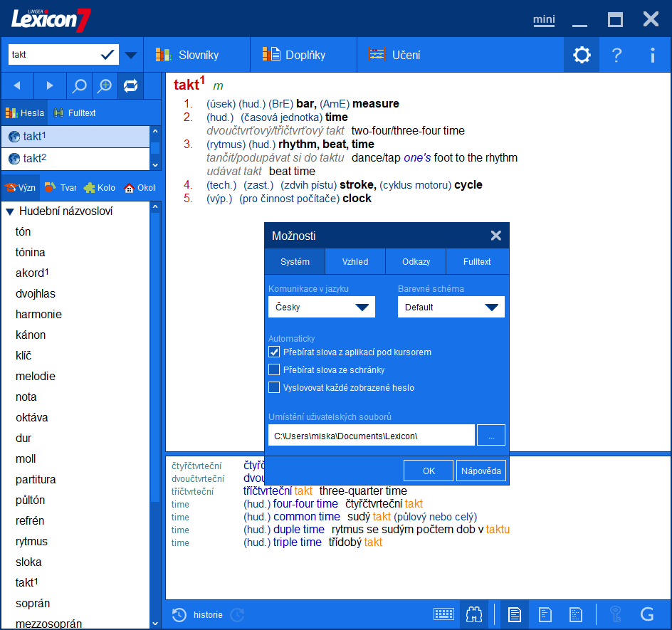672x630 pixels.
Task: Click the magnifier search icon
Action: pyautogui.click(x=79, y=85)
